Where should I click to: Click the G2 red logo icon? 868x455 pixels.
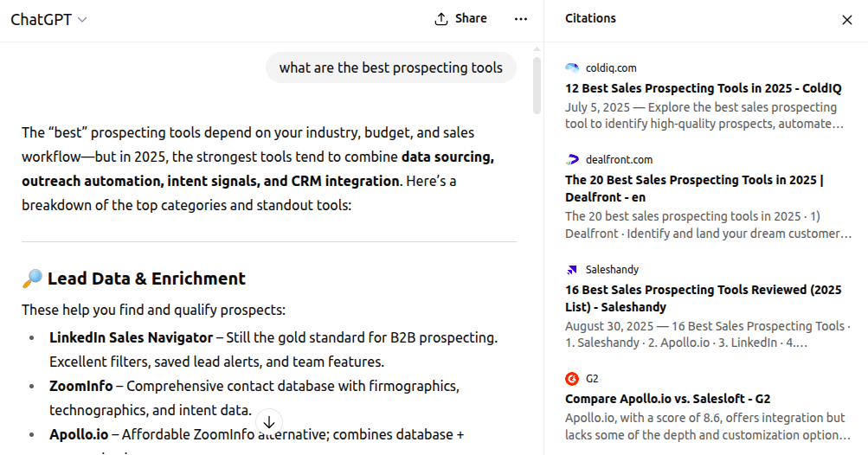(572, 379)
